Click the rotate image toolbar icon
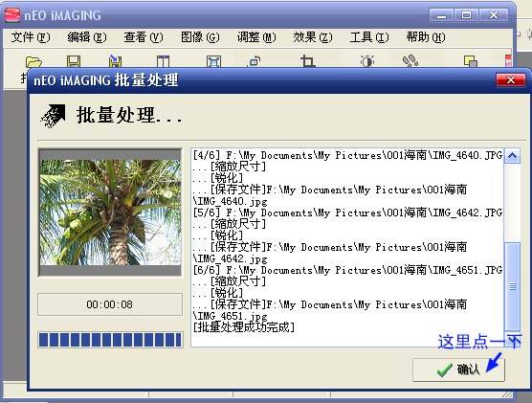 [255, 61]
